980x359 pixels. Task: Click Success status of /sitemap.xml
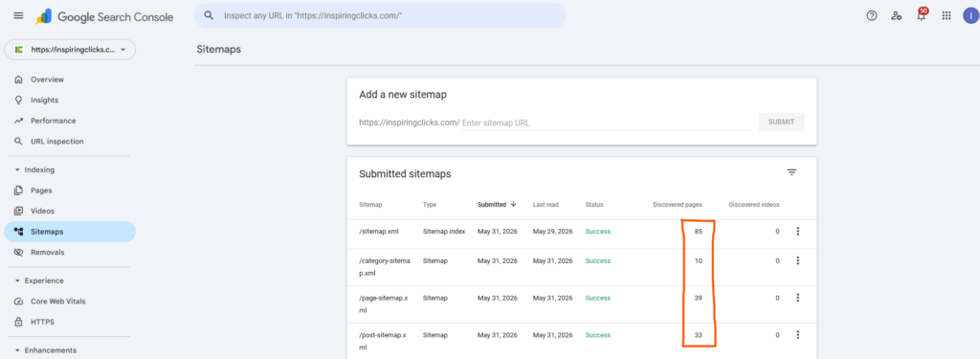pyautogui.click(x=597, y=232)
